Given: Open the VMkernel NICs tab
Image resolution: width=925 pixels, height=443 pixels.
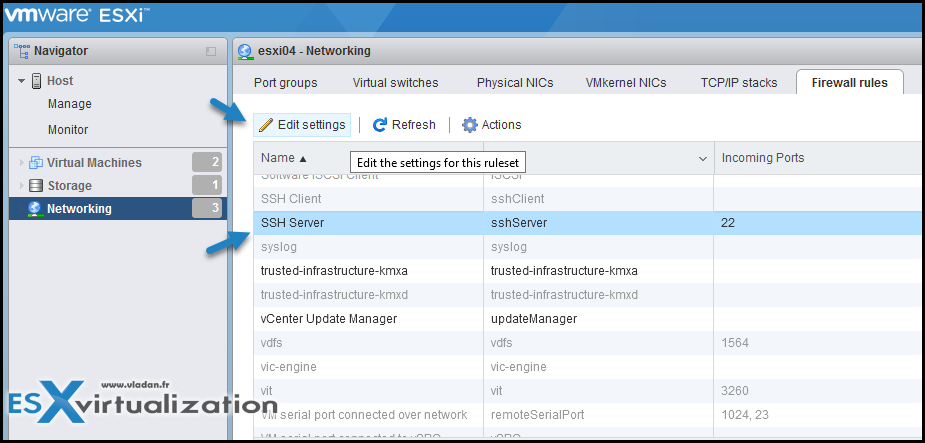Looking at the screenshot, I should [626, 83].
